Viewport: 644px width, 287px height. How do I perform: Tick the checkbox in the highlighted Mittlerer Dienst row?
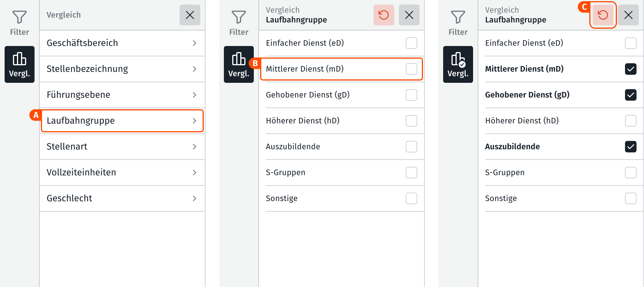coord(411,69)
